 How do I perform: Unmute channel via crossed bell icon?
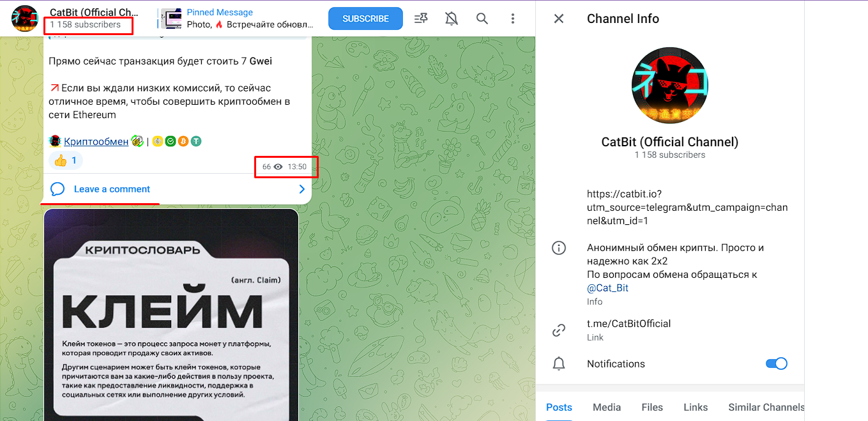(452, 19)
